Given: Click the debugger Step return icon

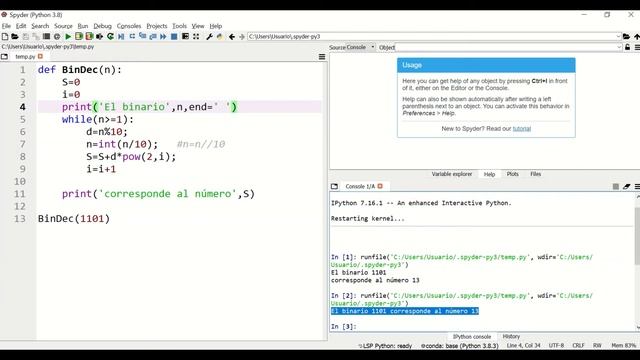Looking at the screenshot, I should point(153,37).
